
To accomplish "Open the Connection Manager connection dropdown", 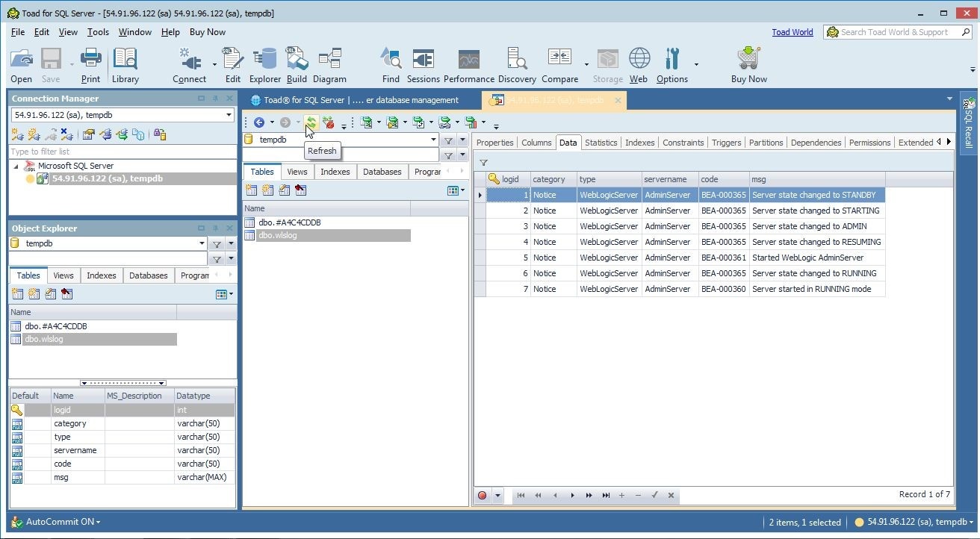I will point(229,115).
